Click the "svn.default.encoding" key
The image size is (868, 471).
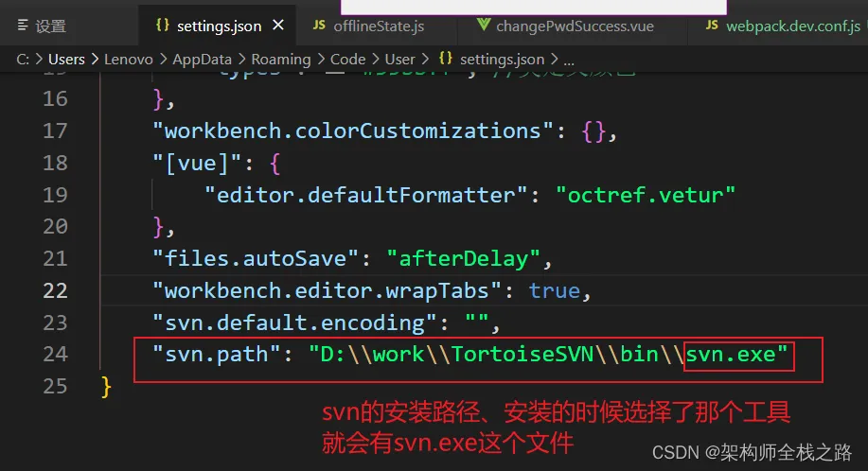[295, 323]
